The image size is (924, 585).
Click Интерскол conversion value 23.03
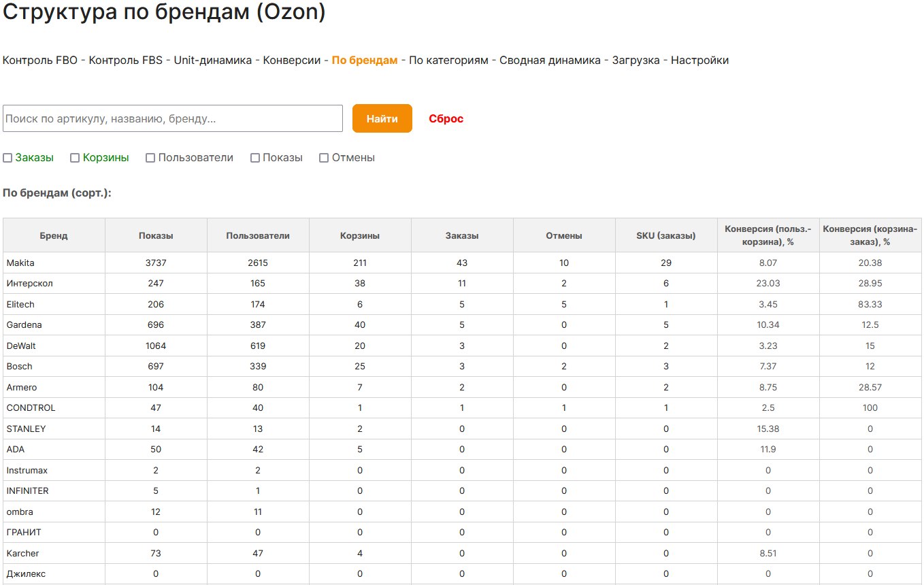click(768, 284)
